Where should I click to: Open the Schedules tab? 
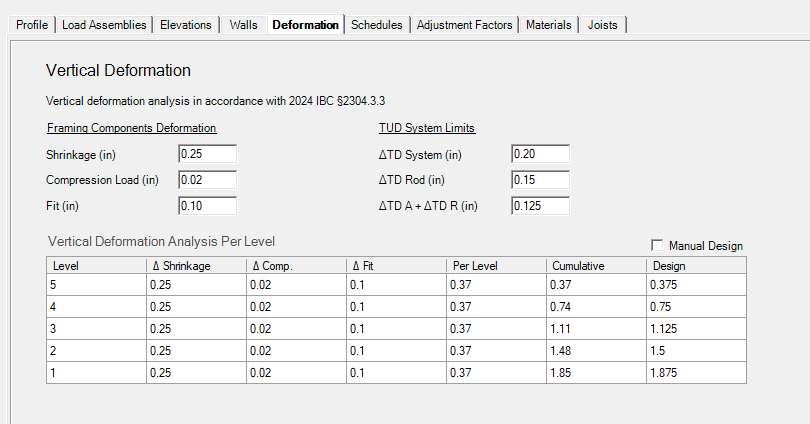tap(377, 25)
